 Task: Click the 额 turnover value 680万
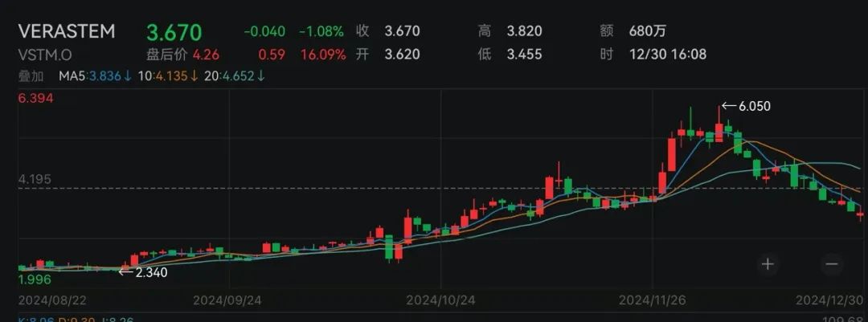tap(648, 31)
